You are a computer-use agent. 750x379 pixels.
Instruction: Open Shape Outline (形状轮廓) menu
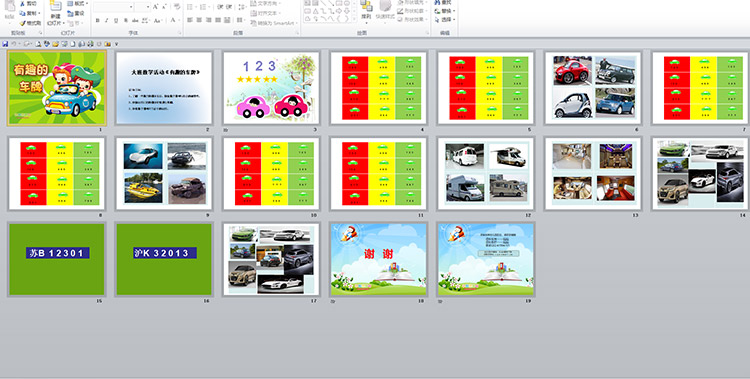coord(413,11)
